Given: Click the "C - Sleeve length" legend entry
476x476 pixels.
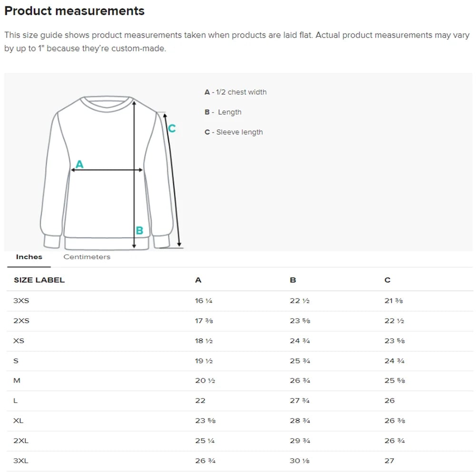Looking at the screenshot, I should [x=234, y=132].
